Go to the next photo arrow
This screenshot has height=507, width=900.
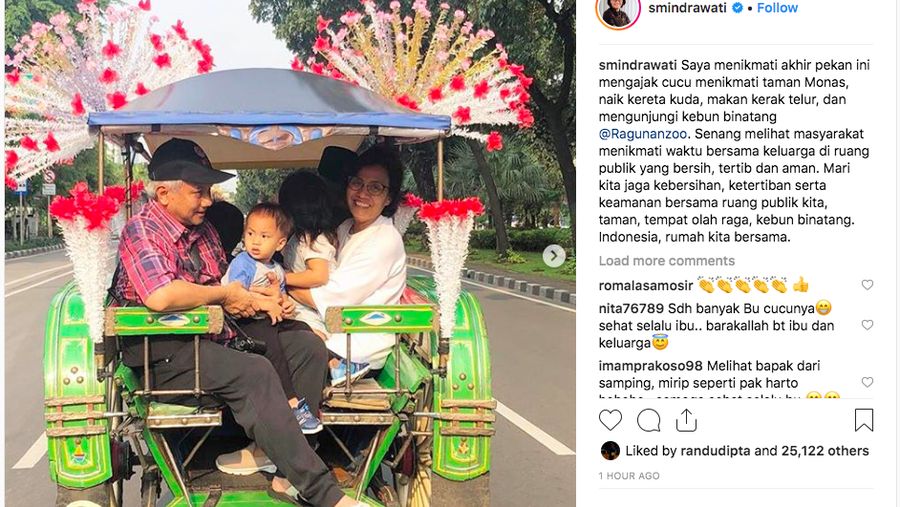[x=554, y=256]
